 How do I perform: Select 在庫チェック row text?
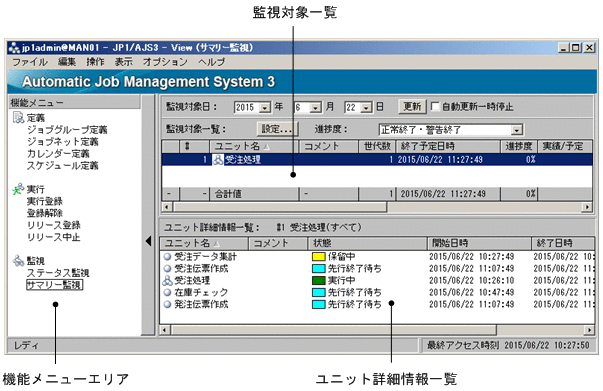tap(201, 292)
